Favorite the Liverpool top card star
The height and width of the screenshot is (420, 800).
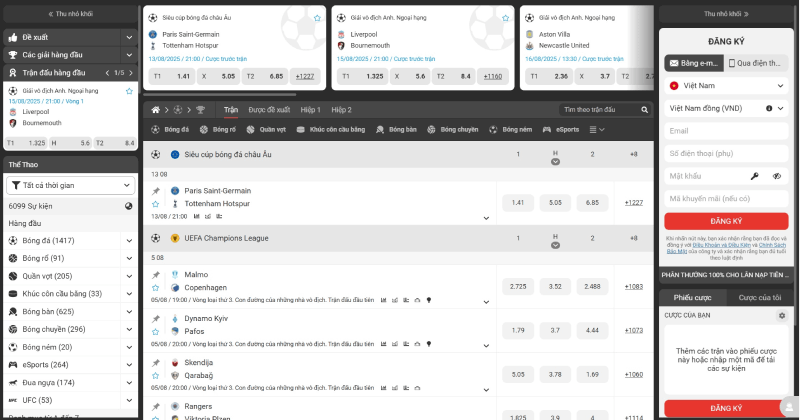[506, 18]
